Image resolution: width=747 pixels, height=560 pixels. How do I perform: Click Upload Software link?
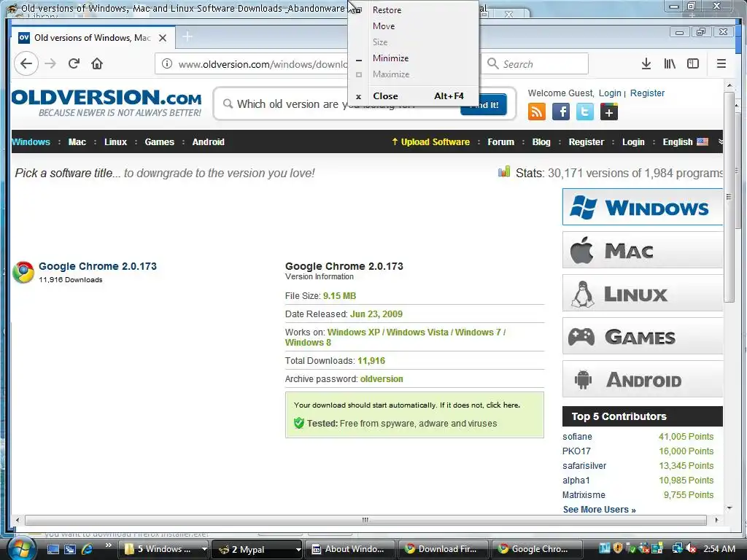430,142
